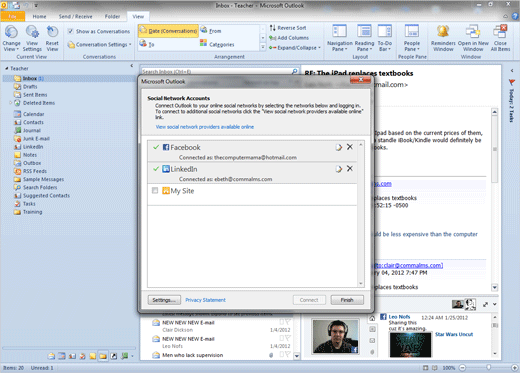Toggle Show as Conversations checkbox
Viewport: 520px width, 373px height.
[70, 31]
